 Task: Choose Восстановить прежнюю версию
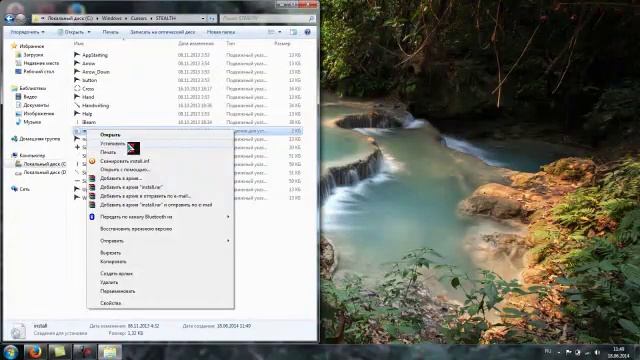[x=136, y=229]
